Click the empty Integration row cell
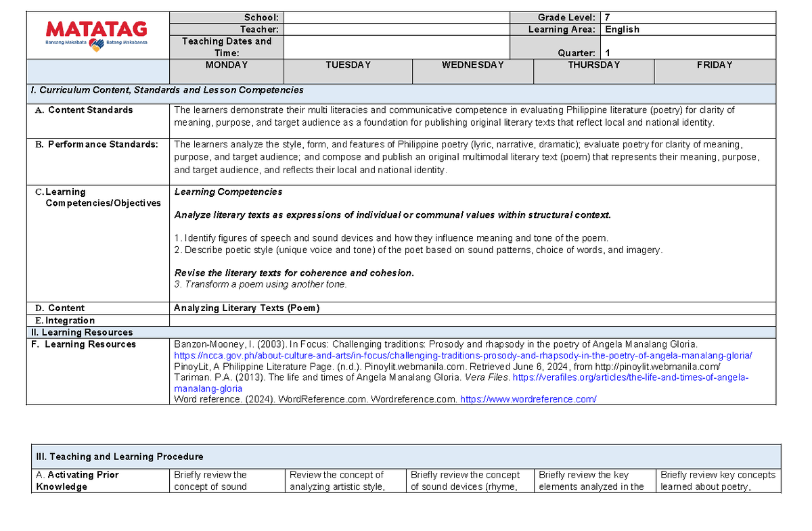 coord(472,320)
